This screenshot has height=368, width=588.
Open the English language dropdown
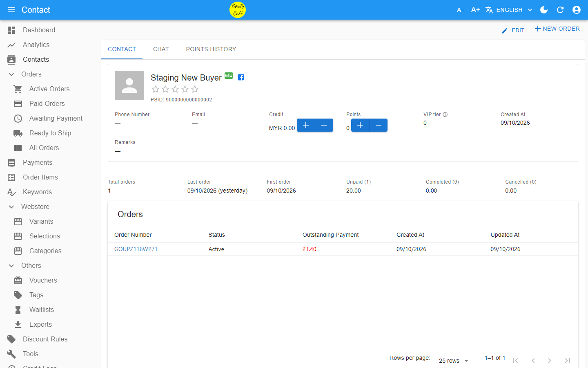click(x=509, y=10)
